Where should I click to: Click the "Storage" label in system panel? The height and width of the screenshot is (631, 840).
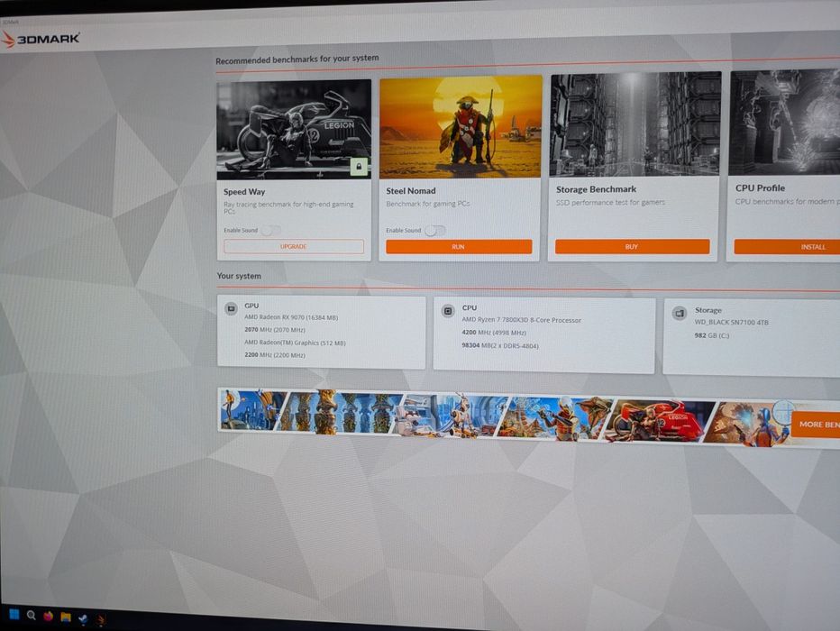click(708, 310)
